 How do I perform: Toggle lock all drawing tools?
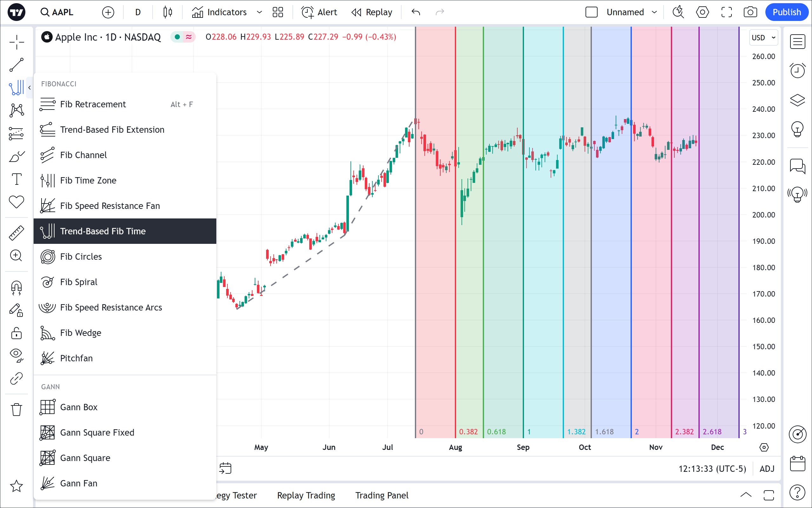(16, 333)
